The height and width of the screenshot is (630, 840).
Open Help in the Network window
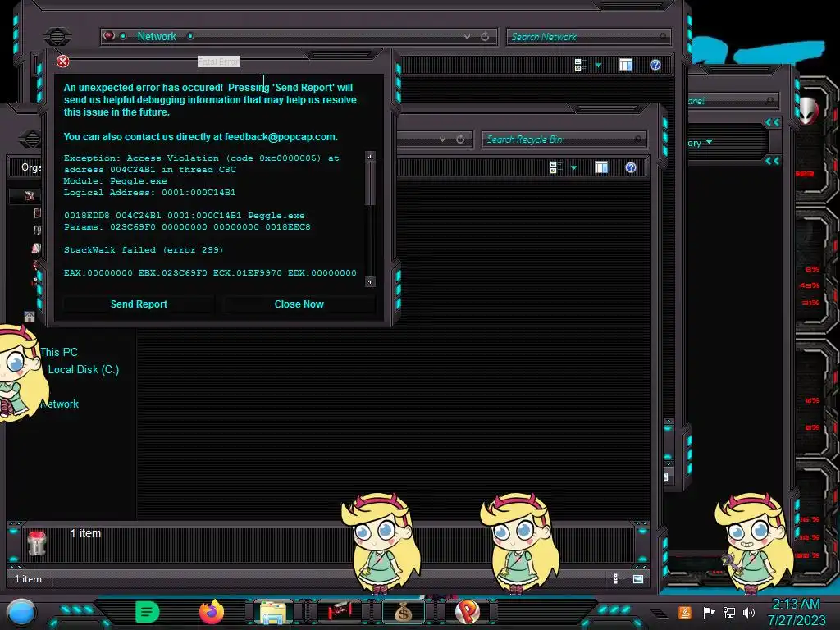click(655, 65)
